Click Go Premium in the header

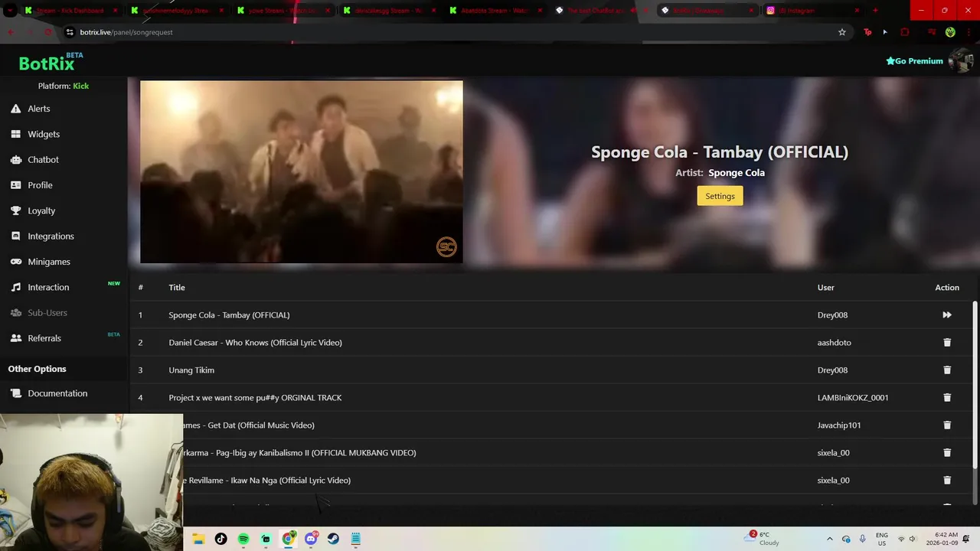(914, 61)
